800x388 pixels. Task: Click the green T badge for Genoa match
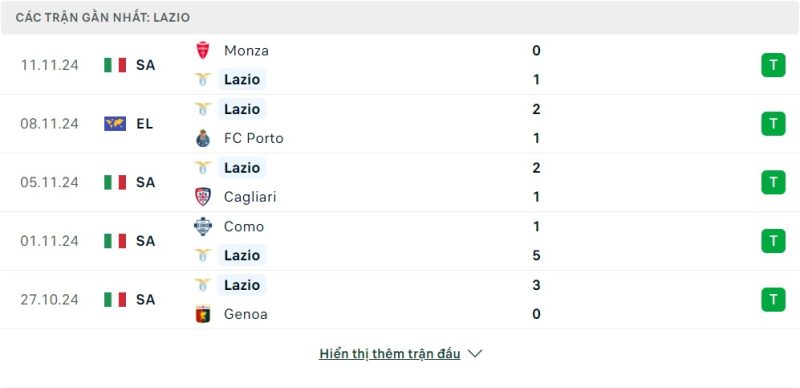[773, 300]
